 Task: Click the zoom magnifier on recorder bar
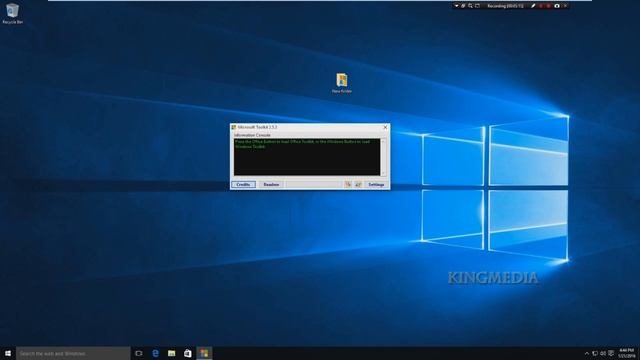coord(470,6)
